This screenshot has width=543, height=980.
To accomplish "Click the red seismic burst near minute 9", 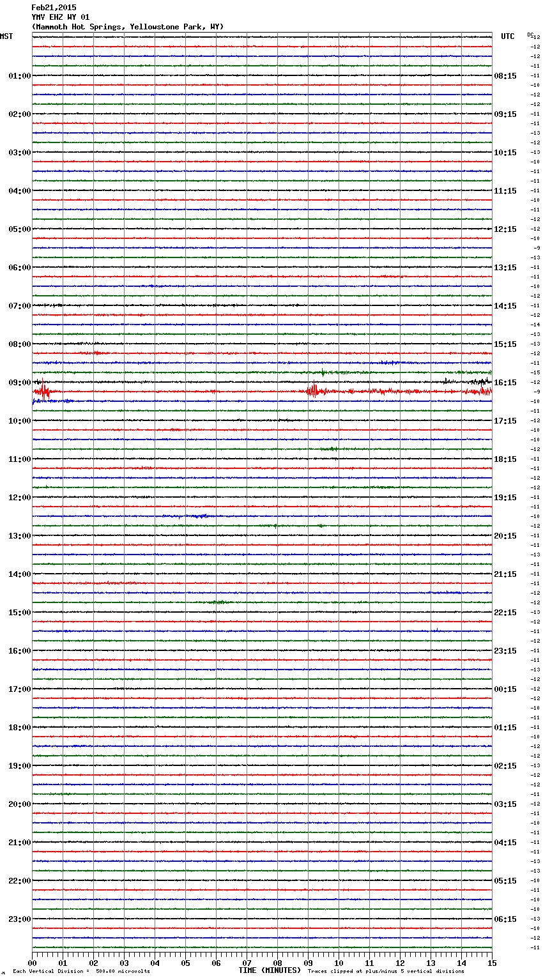I will (314, 390).
